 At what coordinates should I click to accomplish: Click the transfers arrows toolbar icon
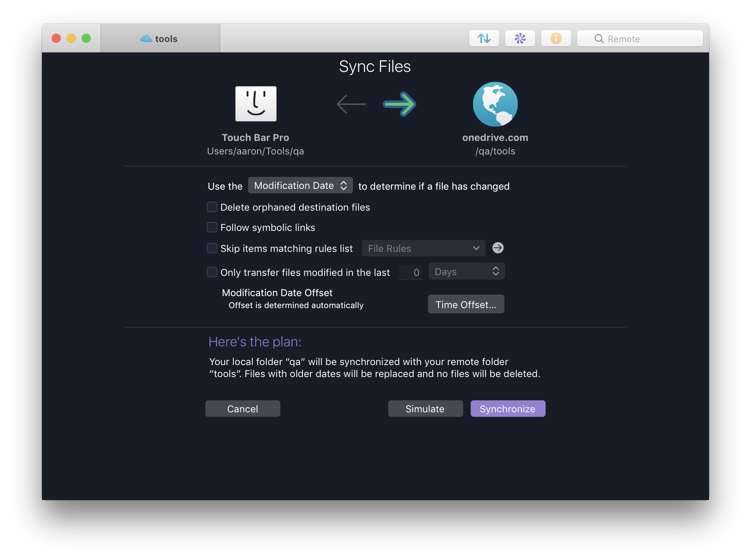pyautogui.click(x=484, y=38)
